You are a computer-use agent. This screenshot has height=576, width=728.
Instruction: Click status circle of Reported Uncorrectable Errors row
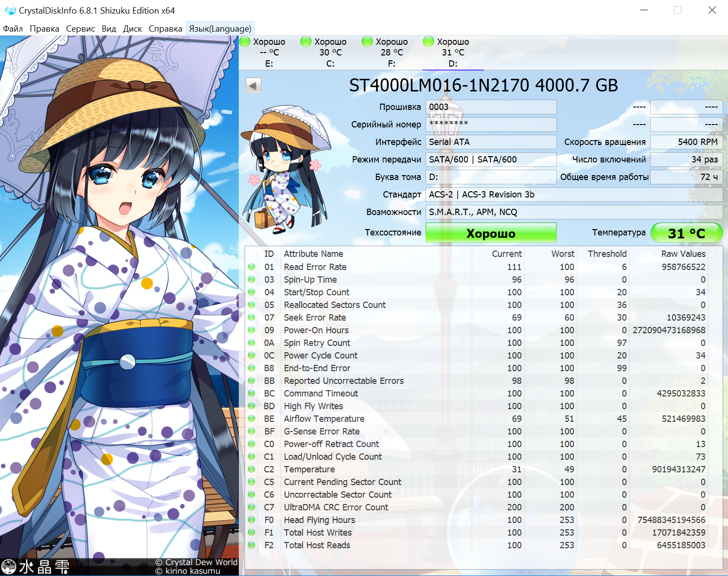point(251,380)
